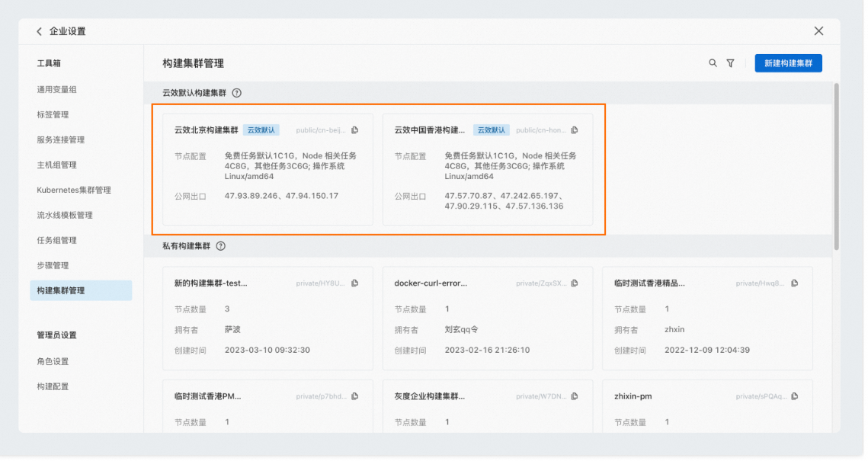Image resolution: width=868 pixels, height=461 pixels.
Task: Open Kubernetes集群管理 in the sidebar
Action: [x=74, y=191]
